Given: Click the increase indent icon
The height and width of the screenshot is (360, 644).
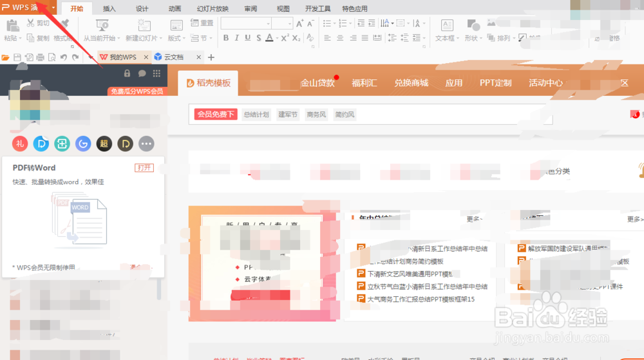Looking at the screenshot, I should pos(372,23).
